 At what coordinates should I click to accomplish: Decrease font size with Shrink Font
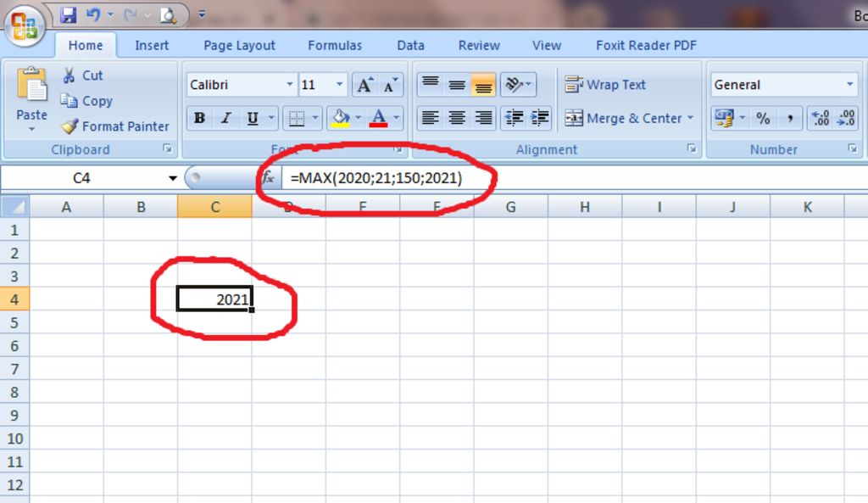tap(390, 86)
